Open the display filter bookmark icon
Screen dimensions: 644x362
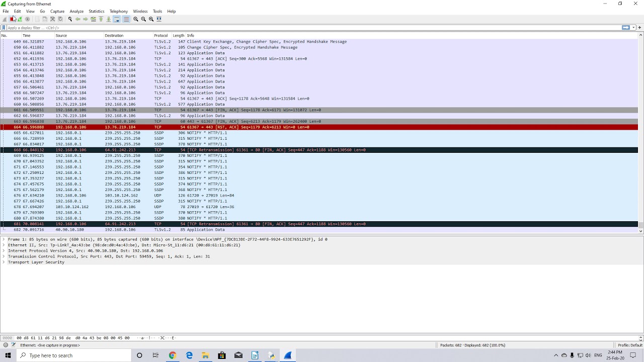4,28
